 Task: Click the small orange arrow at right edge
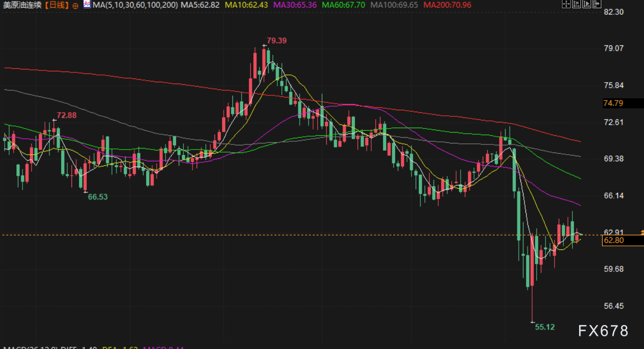(641, 232)
